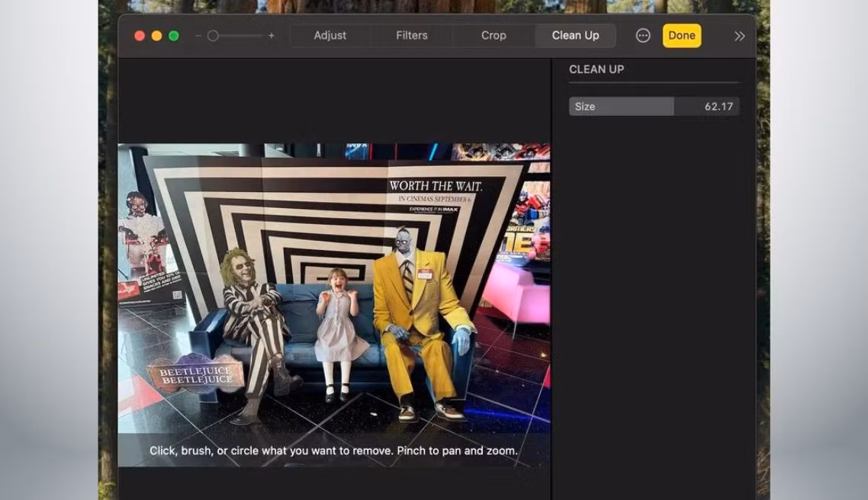Open the Filters tab
Screen dimensions: 868x500
(x=412, y=35)
